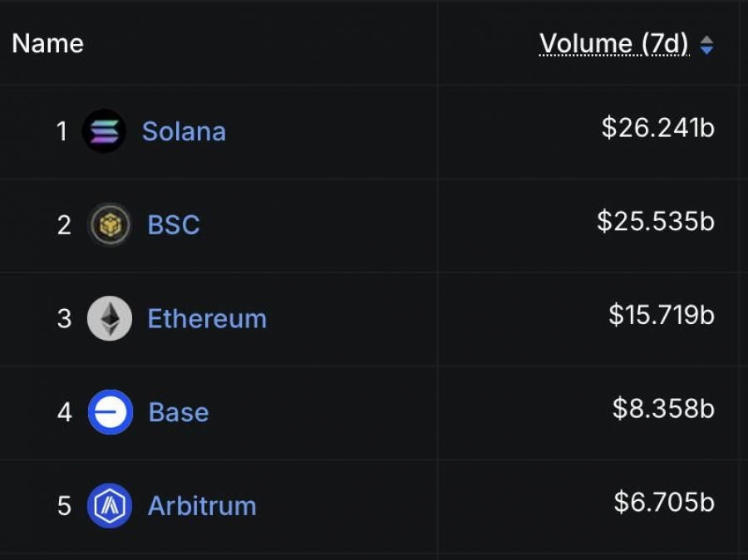This screenshot has width=748, height=560.
Task: Select the $26.241b volume value
Action: click(x=658, y=128)
